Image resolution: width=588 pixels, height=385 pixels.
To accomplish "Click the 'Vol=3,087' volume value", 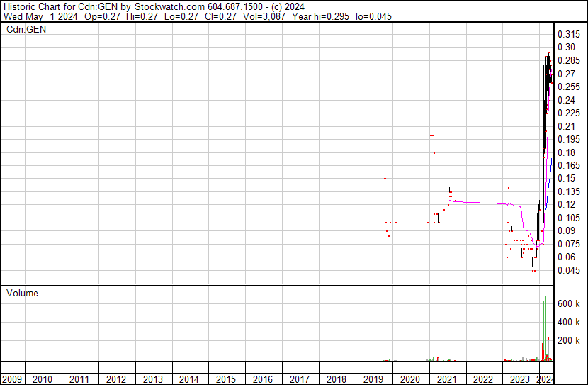I will pyautogui.click(x=264, y=17).
